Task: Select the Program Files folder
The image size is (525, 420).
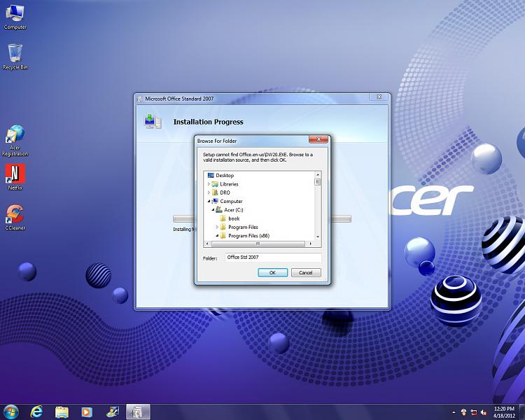Action: click(243, 227)
